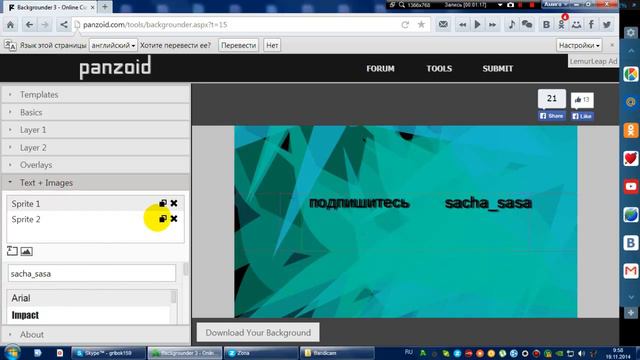
Task: Open the Gmail sidebar icon
Action: (631, 271)
